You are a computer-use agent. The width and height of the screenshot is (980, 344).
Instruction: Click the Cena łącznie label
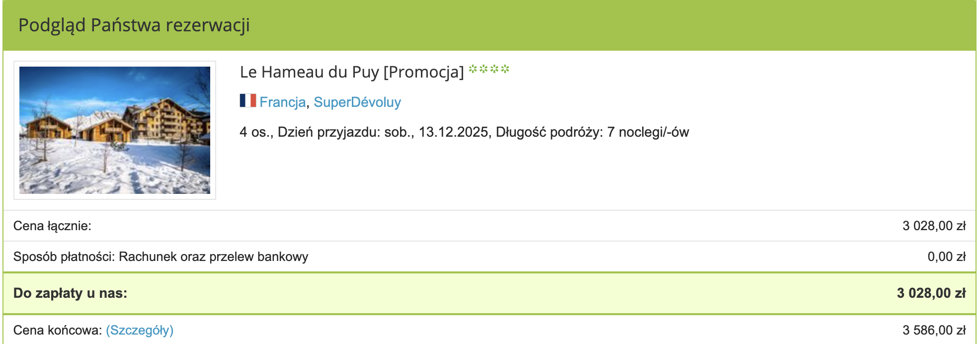click(x=52, y=226)
